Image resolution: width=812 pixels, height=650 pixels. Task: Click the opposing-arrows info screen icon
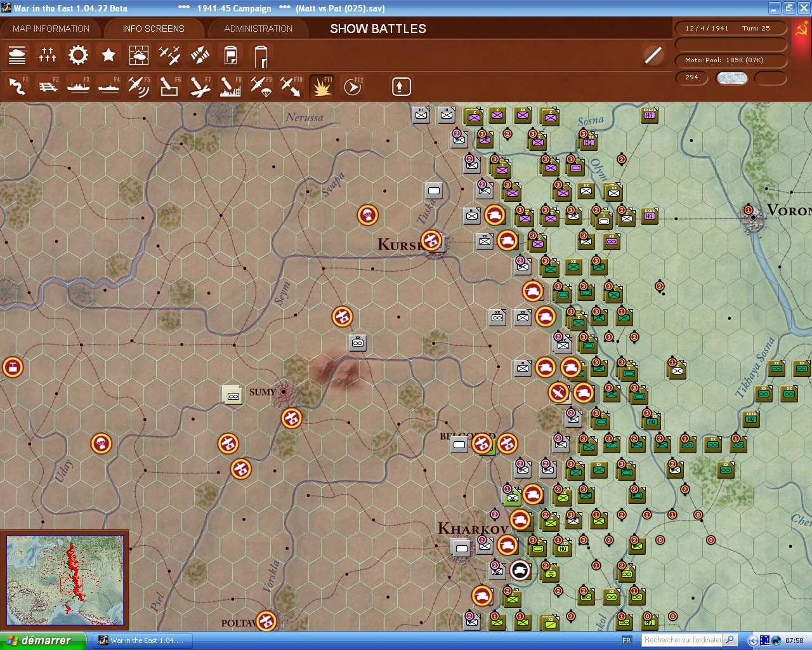point(200,56)
